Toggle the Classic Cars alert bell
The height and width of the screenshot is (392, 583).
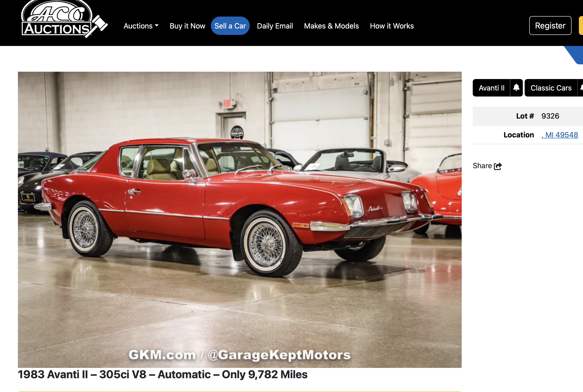tap(580, 88)
